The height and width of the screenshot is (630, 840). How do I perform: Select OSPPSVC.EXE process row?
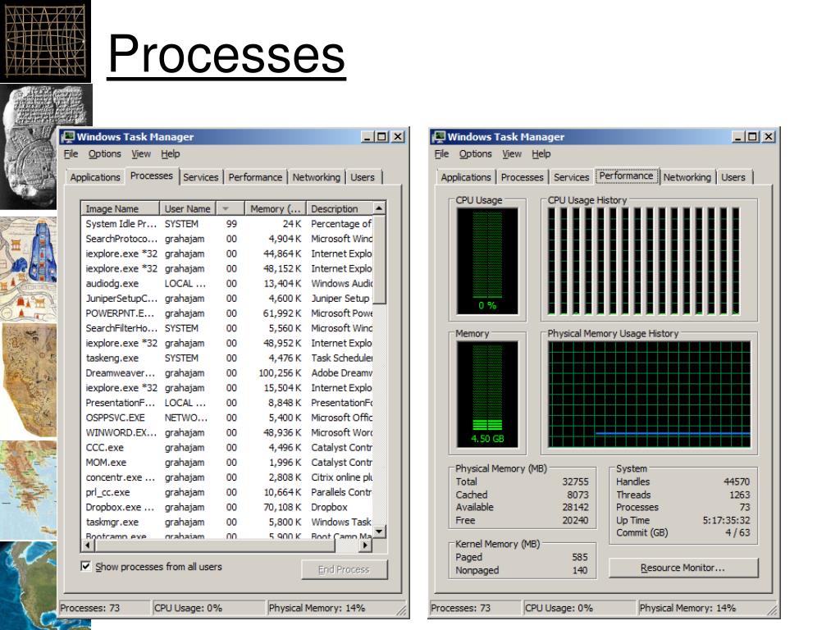[x=227, y=418]
